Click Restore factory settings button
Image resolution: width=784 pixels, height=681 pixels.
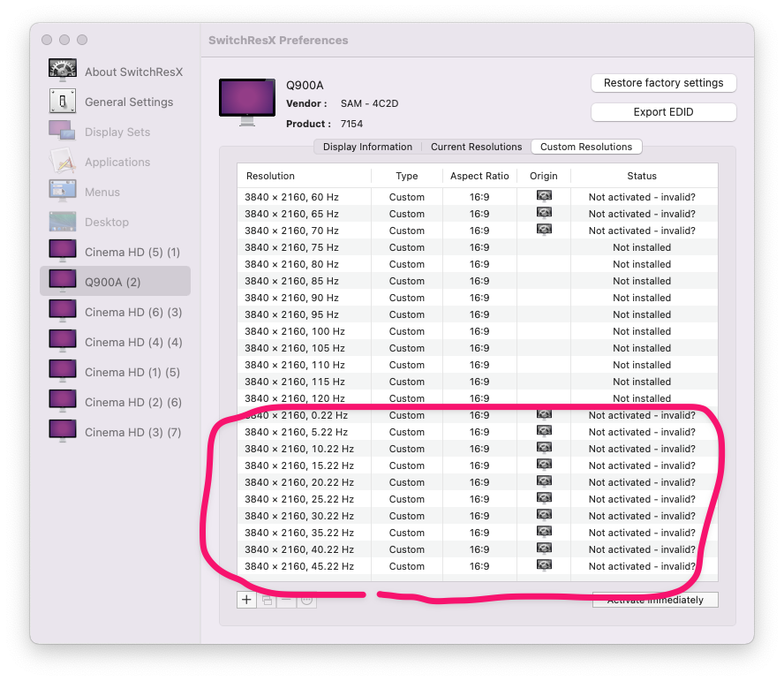664,83
